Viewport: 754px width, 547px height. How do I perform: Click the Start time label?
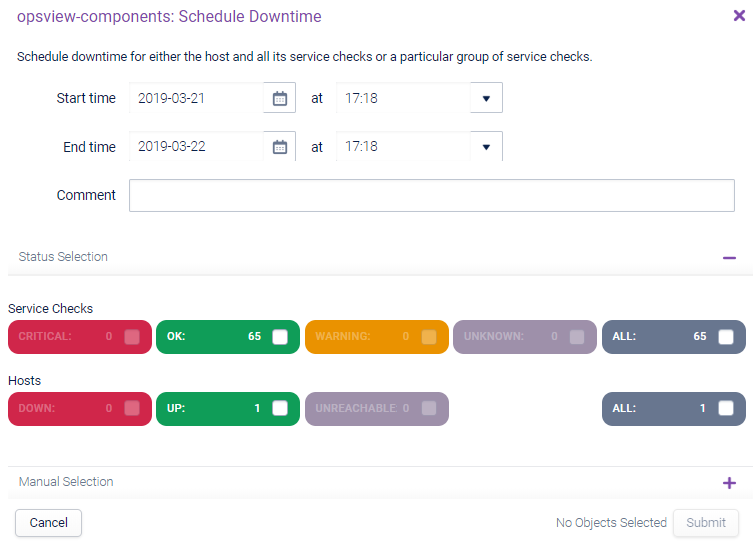tap(86, 98)
